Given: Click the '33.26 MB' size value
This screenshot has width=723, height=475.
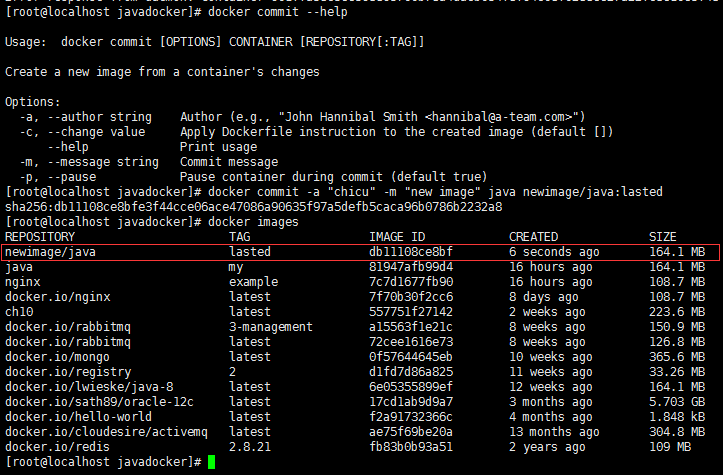Looking at the screenshot, I should pyautogui.click(x=677, y=372).
